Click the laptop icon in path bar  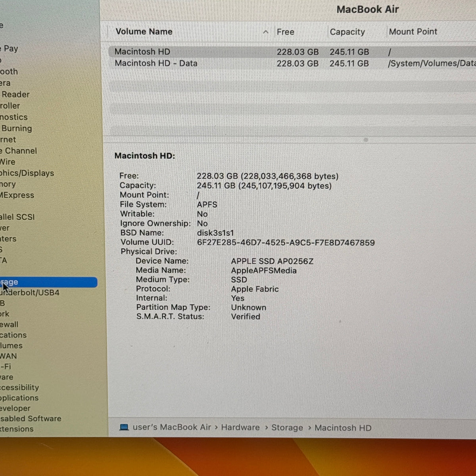(124, 427)
